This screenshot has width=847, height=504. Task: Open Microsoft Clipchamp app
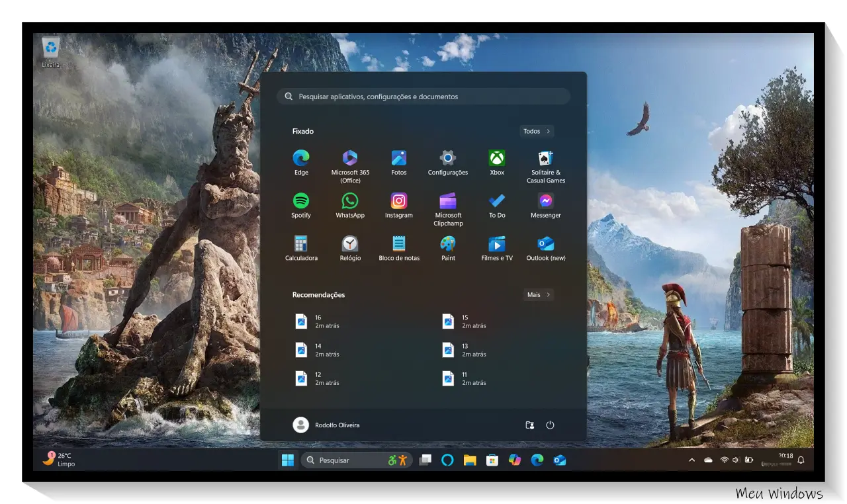[x=448, y=201]
